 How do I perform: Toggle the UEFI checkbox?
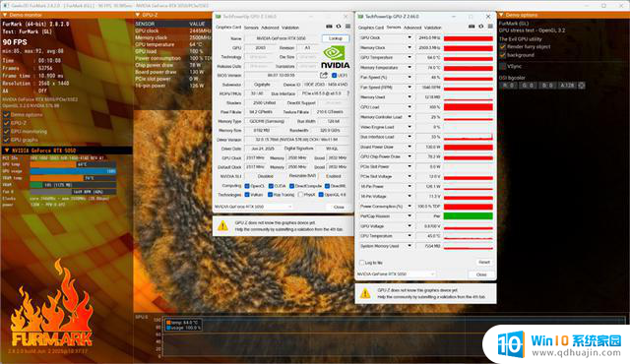click(x=334, y=75)
